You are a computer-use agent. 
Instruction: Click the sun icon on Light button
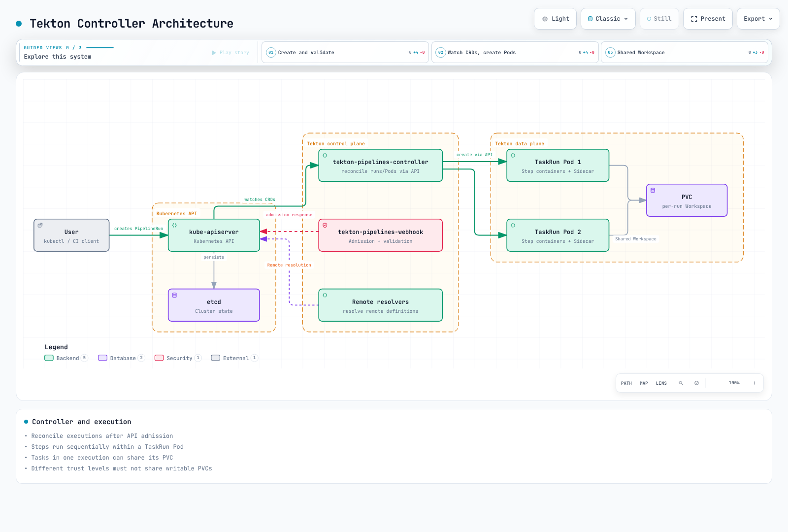545,19
